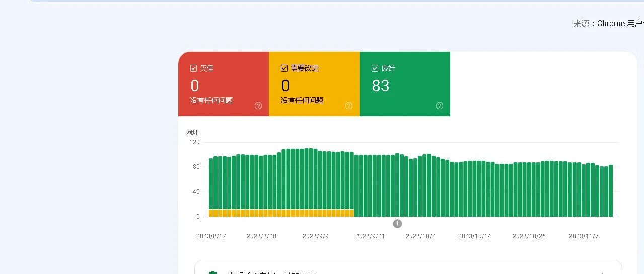
Task: Open help icon in yellow 需要改进 card
Action: click(x=349, y=106)
